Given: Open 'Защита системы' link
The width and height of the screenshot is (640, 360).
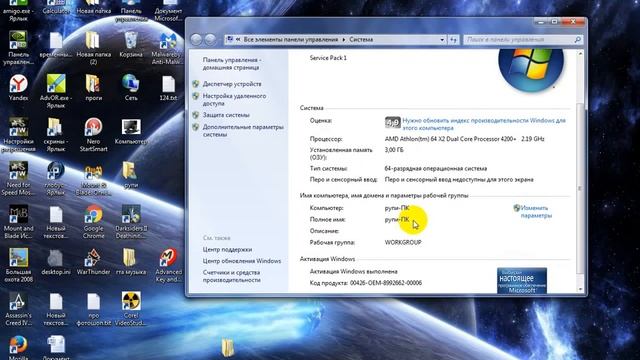Looking at the screenshot, I should pos(226,115).
